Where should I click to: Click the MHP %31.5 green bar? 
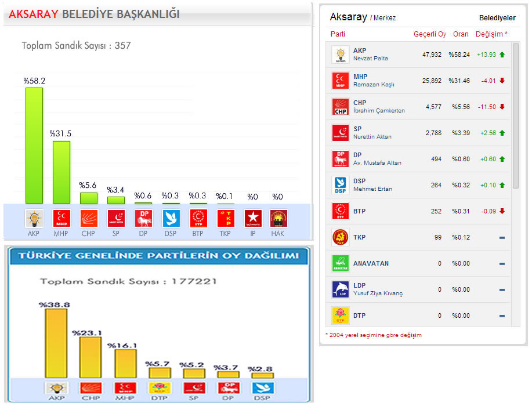coord(61,172)
